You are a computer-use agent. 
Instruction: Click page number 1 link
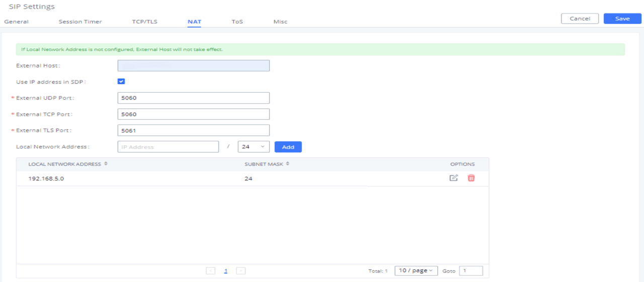click(225, 271)
